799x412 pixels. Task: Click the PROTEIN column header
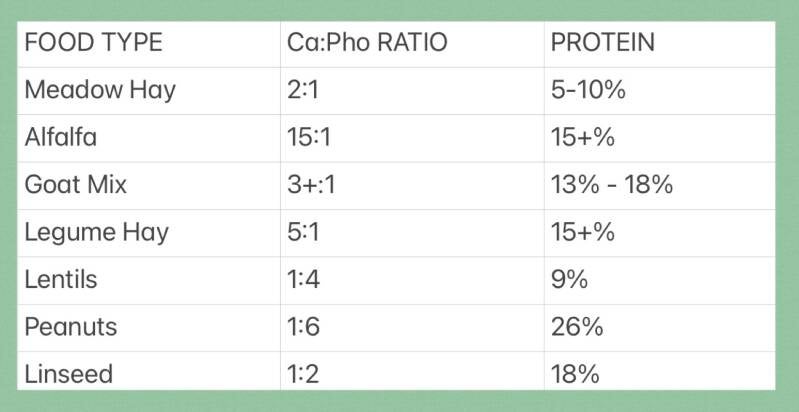click(603, 43)
